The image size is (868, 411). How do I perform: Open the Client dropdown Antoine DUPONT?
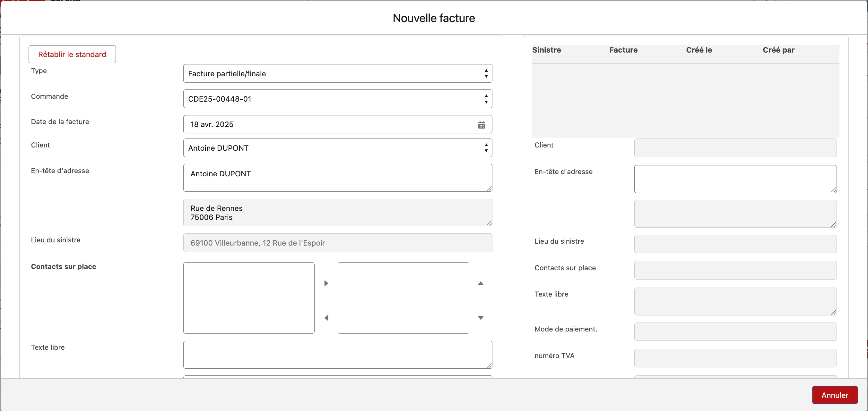click(338, 148)
